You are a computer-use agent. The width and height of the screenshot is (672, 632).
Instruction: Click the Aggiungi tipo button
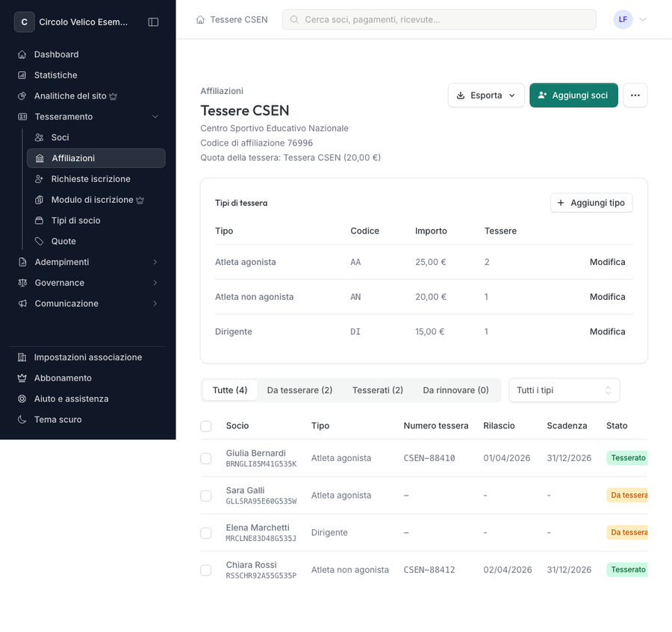point(591,203)
